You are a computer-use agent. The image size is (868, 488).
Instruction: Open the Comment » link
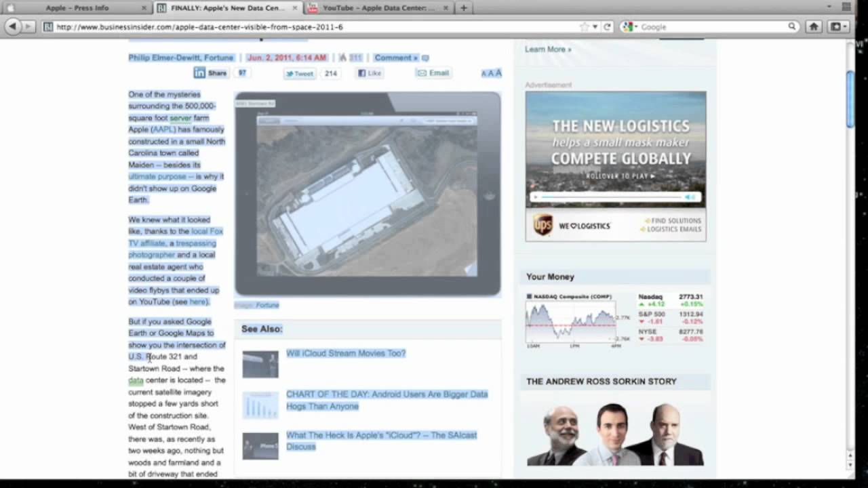click(x=396, y=58)
